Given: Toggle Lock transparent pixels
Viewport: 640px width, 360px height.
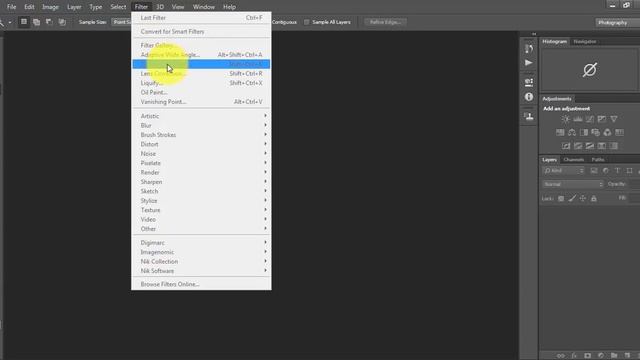Looking at the screenshot, I should pyautogui.click(x=561, y=198).
